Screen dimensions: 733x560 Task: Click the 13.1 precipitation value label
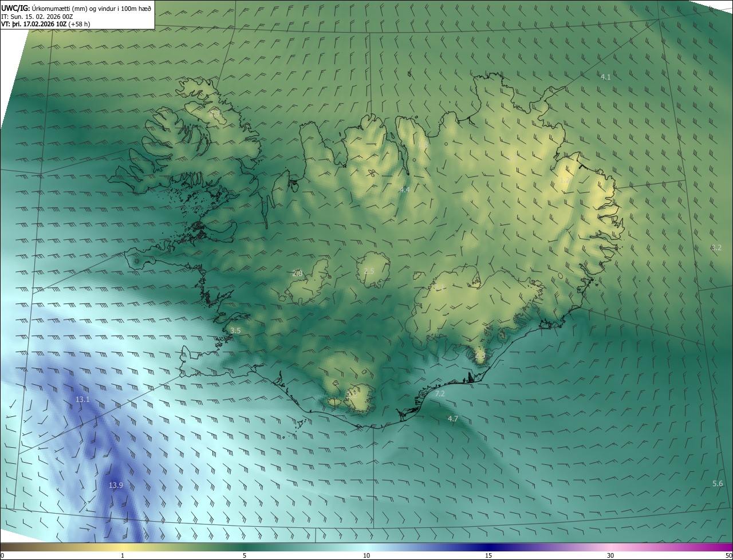pyautogui.click(x=82, y=399)
